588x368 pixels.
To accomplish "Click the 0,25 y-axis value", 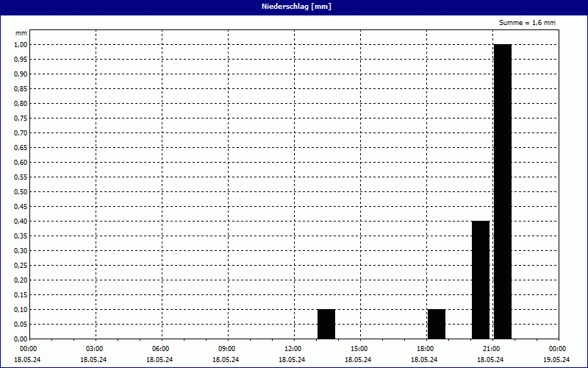I will pyautogui.click(x=21, y=266).
